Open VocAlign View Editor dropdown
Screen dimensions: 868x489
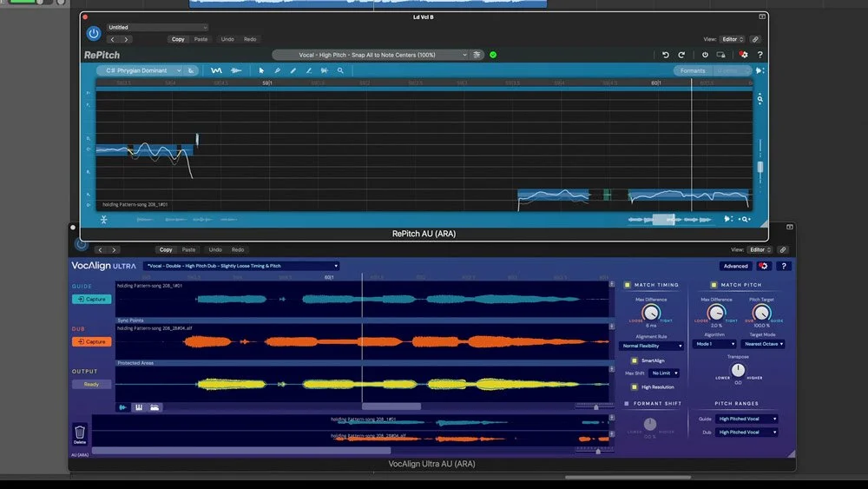(x=760, y=250)
